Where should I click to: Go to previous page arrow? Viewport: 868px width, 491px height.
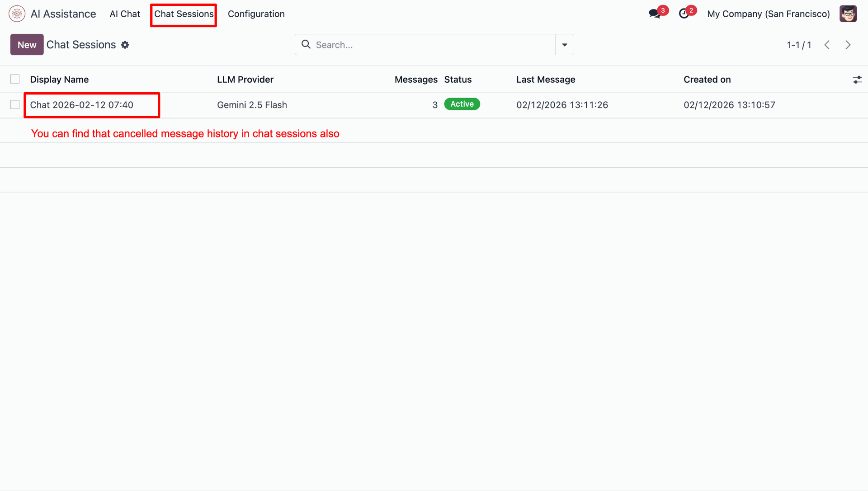(x=827, y=45)
